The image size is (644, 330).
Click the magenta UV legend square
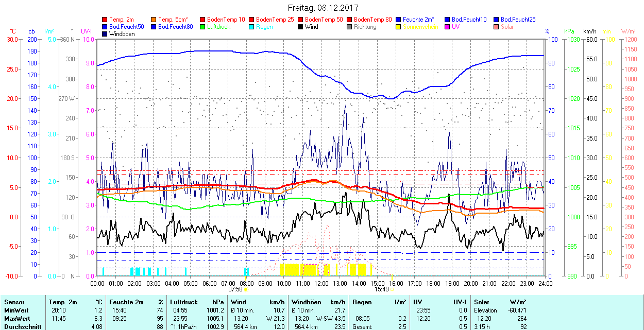coord(448,27)
